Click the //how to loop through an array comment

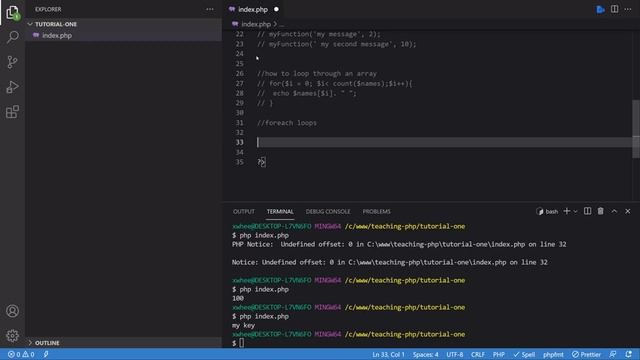click(317, 73)
